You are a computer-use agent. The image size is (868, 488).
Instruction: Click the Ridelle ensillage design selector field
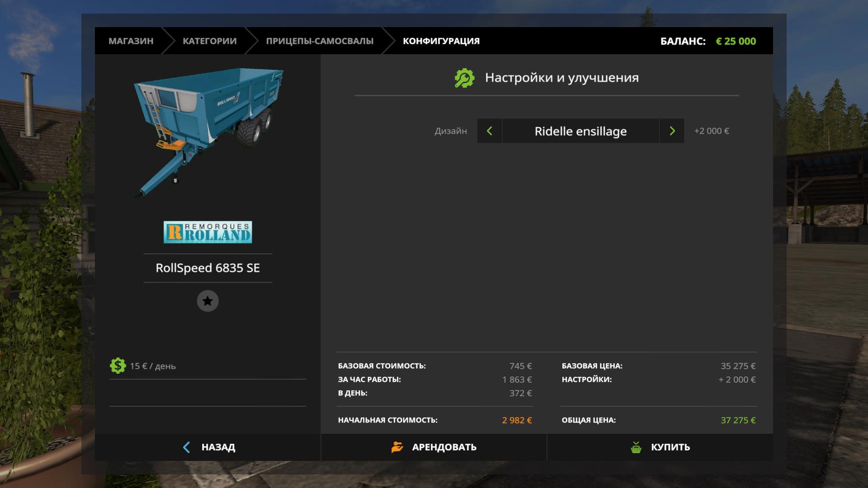(580, 131)
